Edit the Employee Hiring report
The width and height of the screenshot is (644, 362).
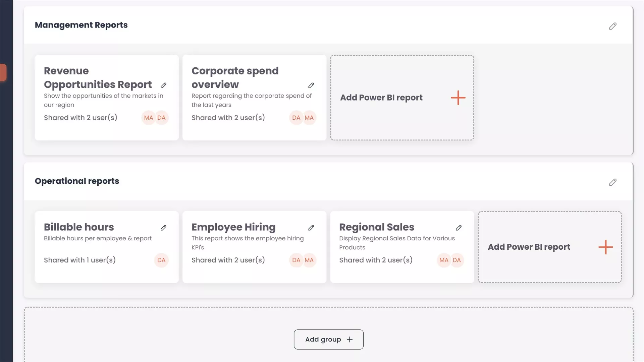click(311, 228)
